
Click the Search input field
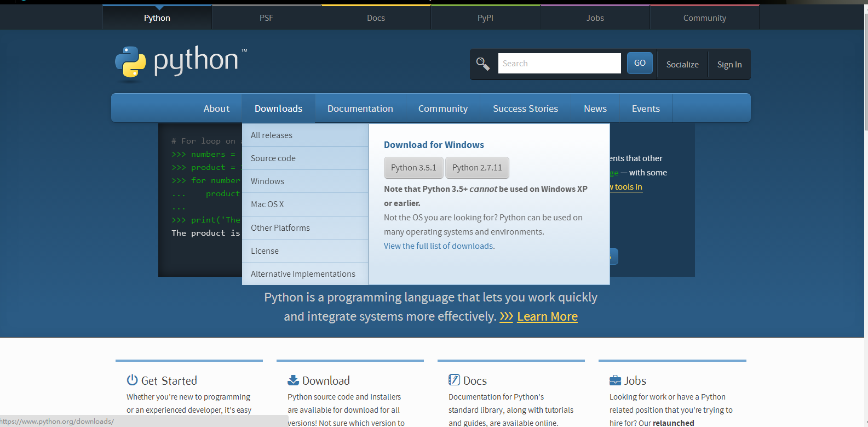click(559, 63)
